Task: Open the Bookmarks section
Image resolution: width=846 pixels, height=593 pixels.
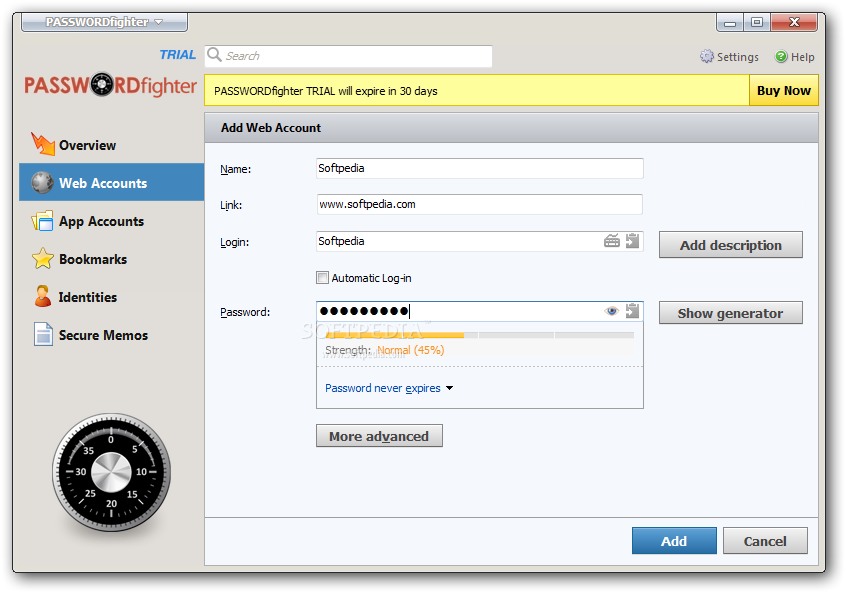Action: click(x=111, y=258)
